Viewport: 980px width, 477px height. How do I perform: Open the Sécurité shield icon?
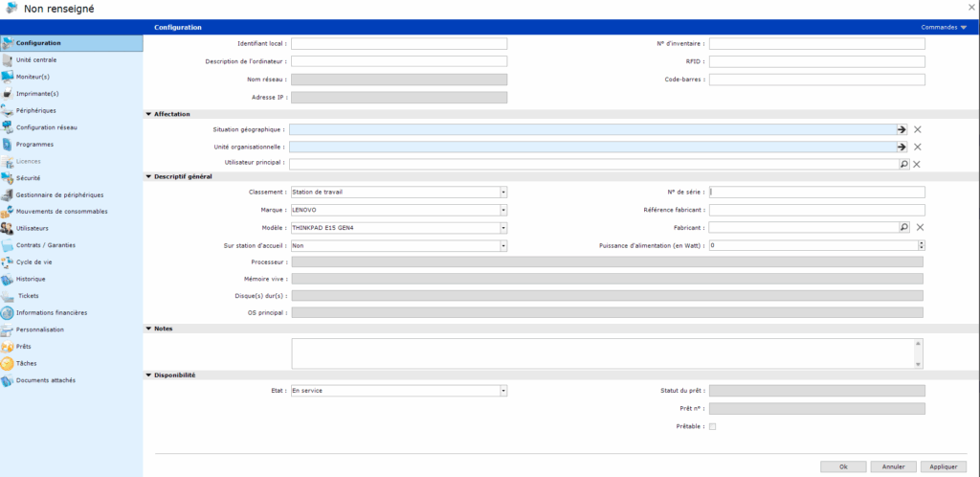coord(8,178)
